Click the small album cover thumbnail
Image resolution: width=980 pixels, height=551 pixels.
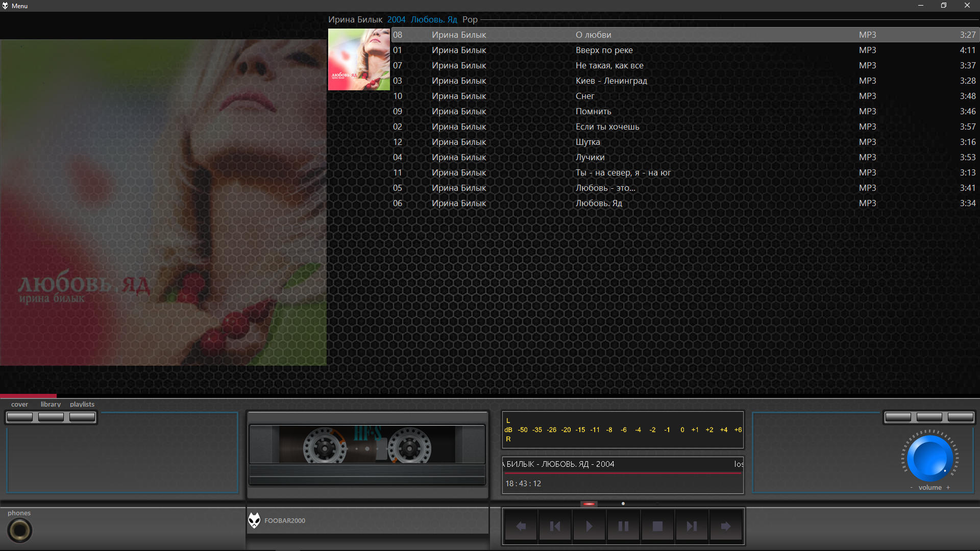[359, 60]
